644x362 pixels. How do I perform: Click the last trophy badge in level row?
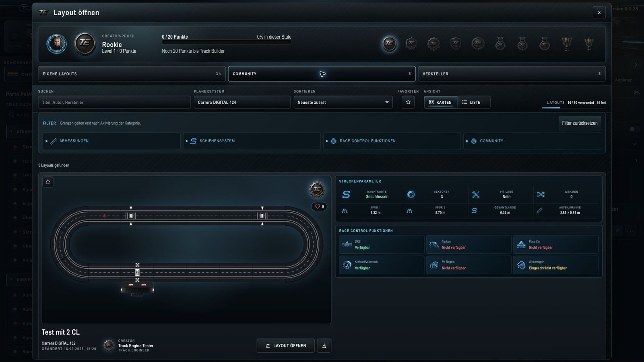pyautogui.click(x=589, y=43)
